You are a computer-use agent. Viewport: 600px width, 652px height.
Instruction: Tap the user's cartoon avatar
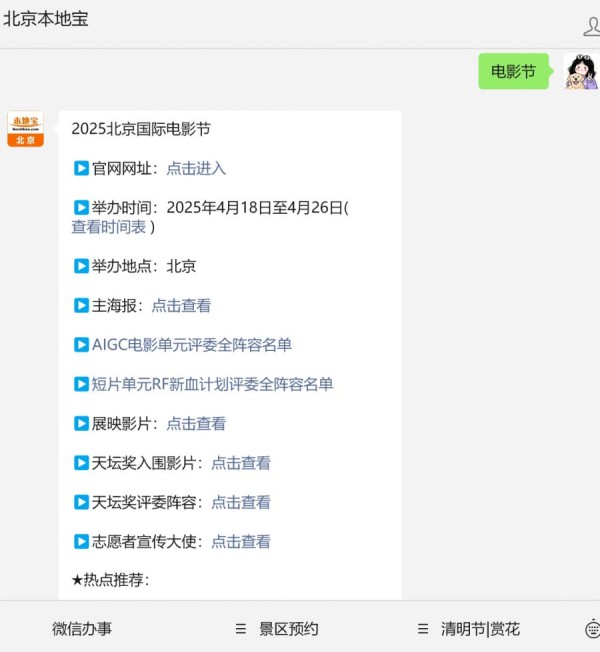[581, 71]
